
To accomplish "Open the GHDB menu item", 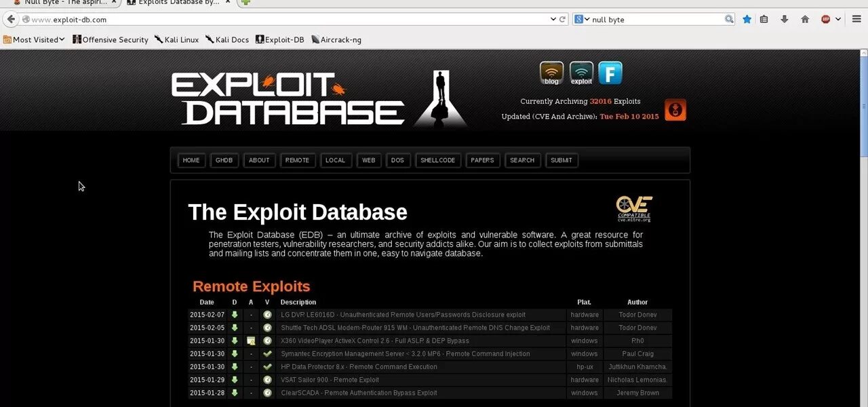I will pos(224,160).
